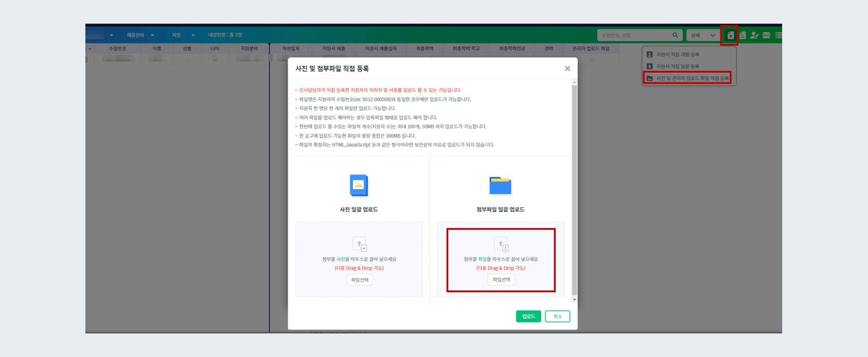Expand the first table column arrow
Viewport: 868px width, 357px height.
point(90,49)
